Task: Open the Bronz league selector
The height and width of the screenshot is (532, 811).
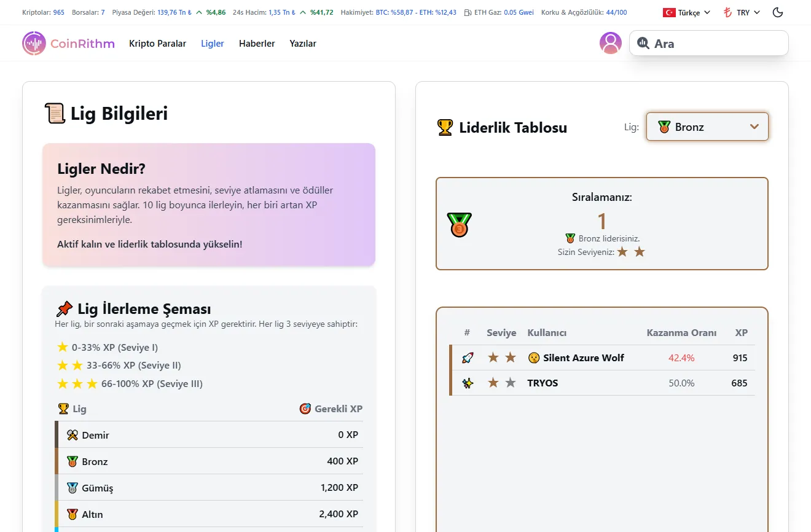Action: [707, 127]
